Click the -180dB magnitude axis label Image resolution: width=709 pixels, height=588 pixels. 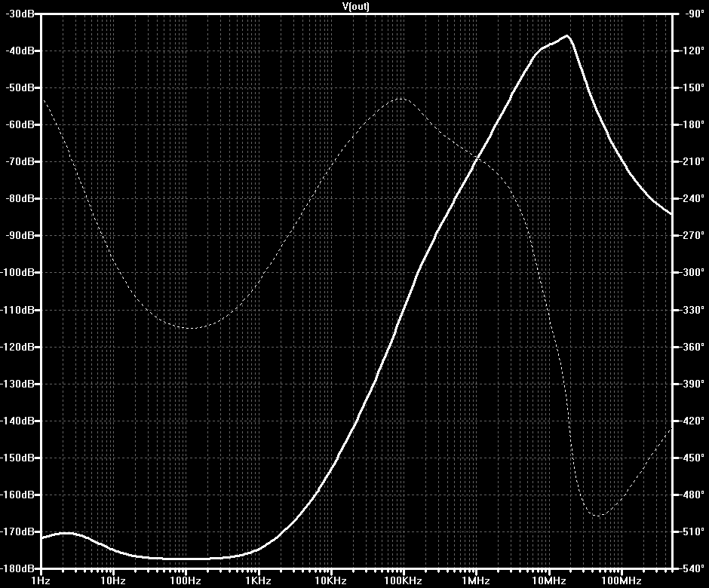pos(17,568)
